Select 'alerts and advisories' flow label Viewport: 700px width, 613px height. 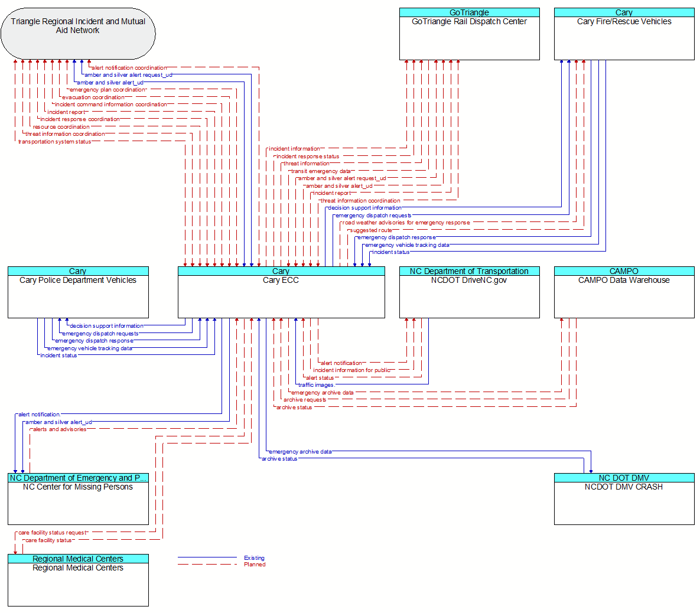(60, 429)
